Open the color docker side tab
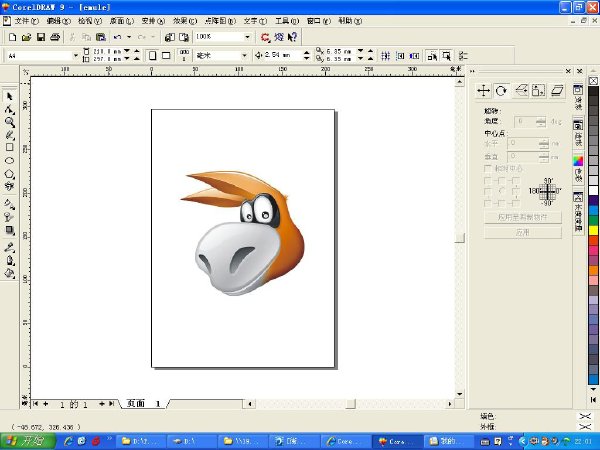 (578, 170)
